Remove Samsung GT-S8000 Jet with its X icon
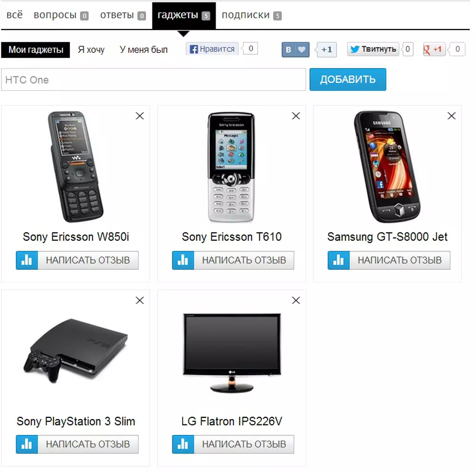The height and width of the screenshot is (473, 476). click(451, 116)
